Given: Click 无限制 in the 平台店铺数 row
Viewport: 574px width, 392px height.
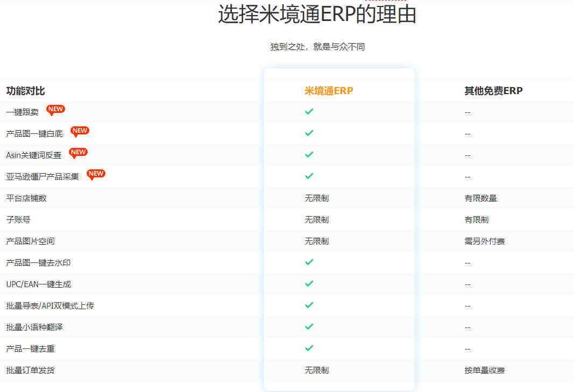Looking at the screenshot, I should pos(317,198).
